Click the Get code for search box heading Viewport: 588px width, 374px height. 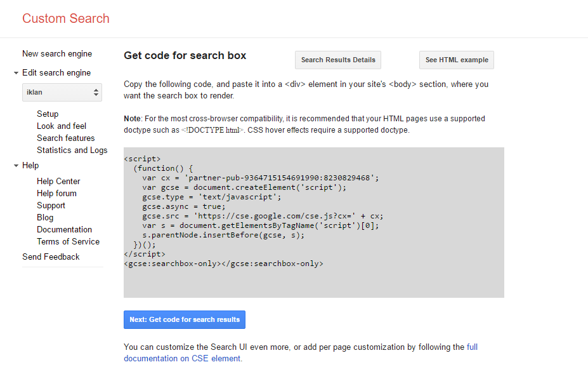coord(185,56)
